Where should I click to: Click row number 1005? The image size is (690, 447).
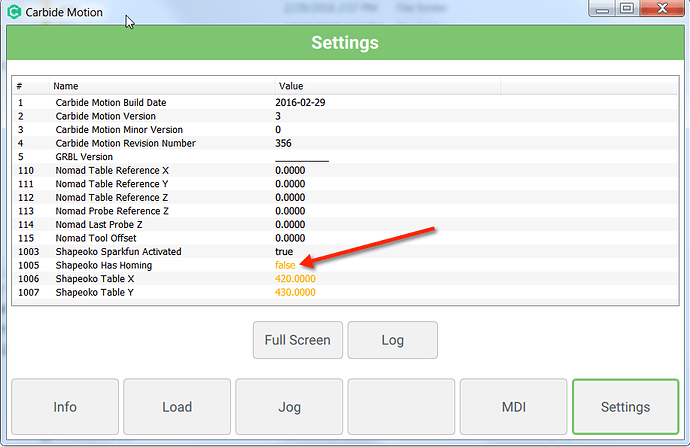click(29, 265)
